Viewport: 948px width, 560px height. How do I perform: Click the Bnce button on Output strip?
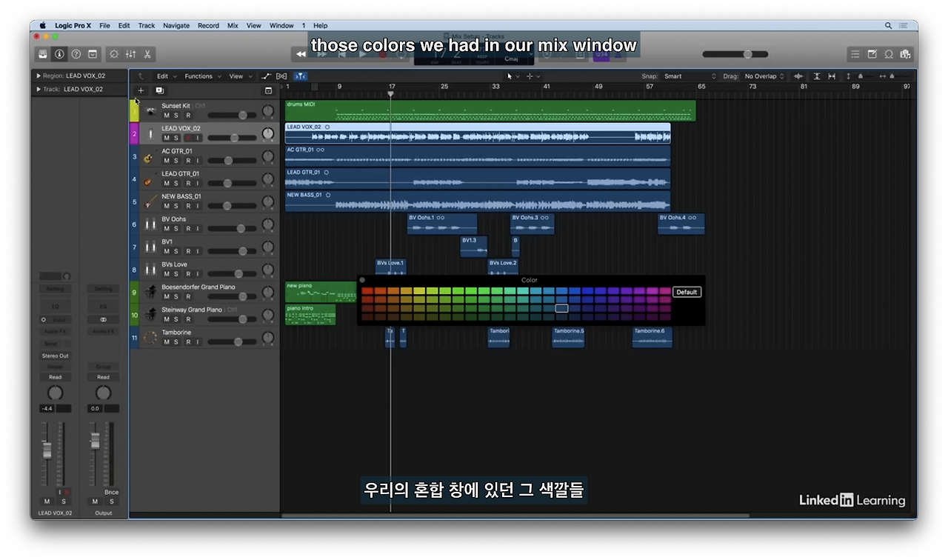[x=111, y=492]
